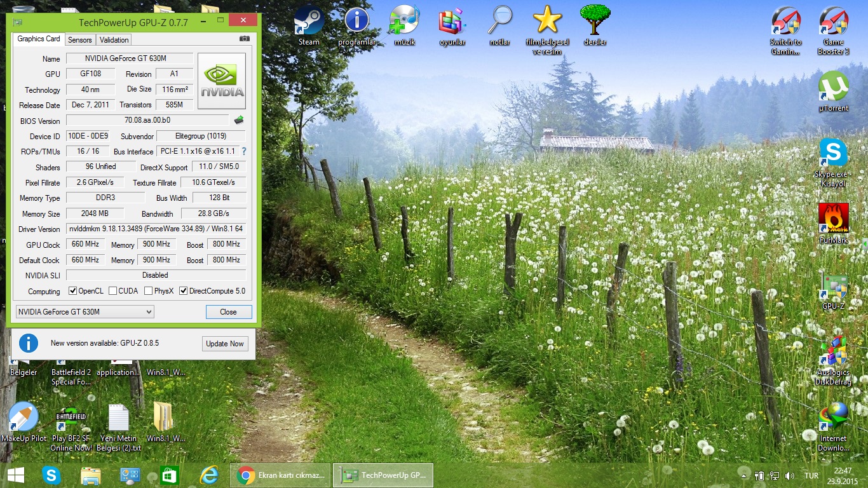This screenshot has width=868, height=488.
Task: Click the NVIDIA logo in GPU-Z
Action: pos(222,81)
